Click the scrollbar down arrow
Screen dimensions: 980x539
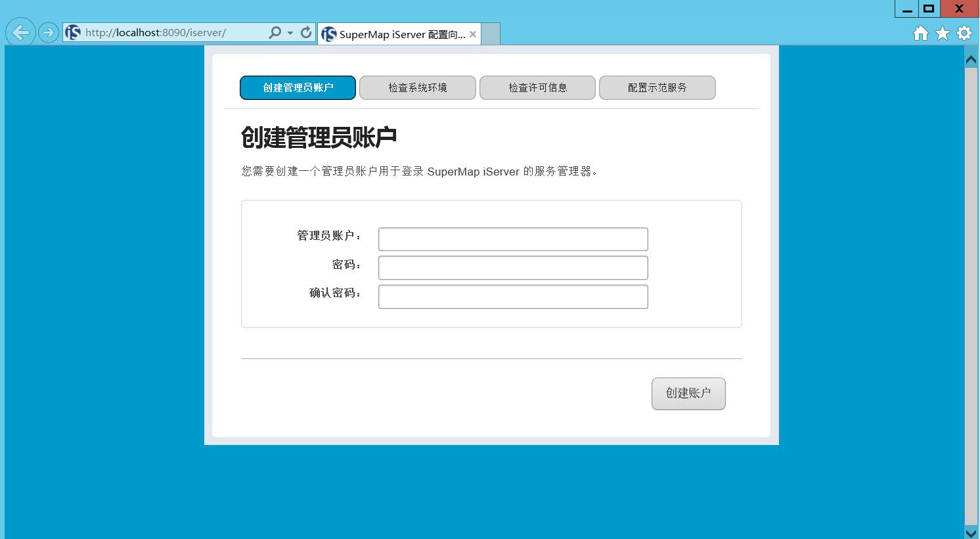tap(971, 532)
